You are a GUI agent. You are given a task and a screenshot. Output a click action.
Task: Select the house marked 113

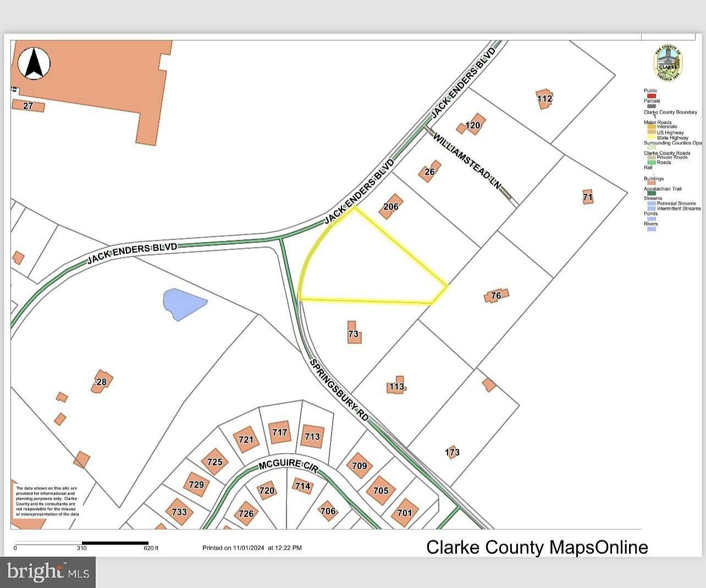coord(396,386)
